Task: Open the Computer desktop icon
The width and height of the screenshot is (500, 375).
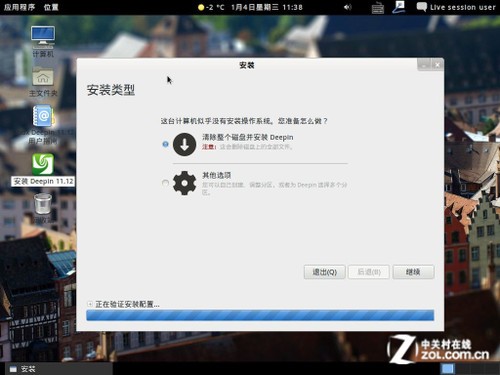Action: tap(43, 41)
